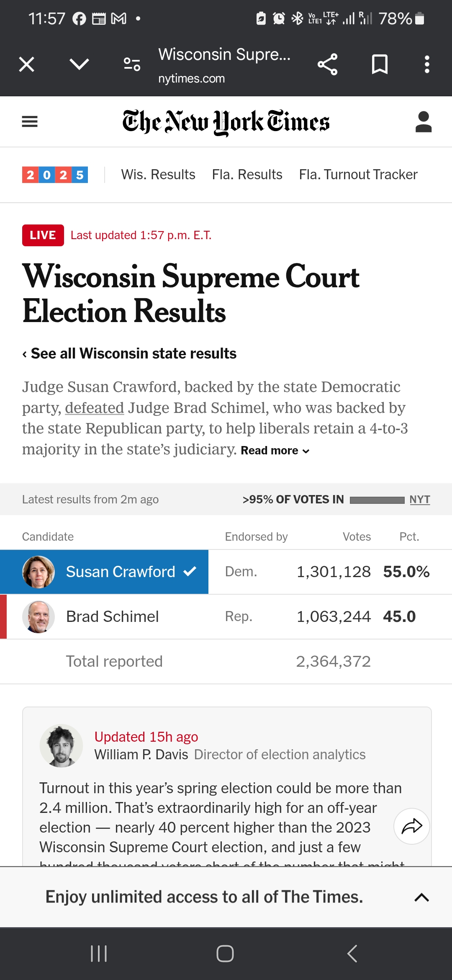The width and height of the screenshot is (452, 980).
Task: Expand Read more in the summary
Action: click(275, 451)
